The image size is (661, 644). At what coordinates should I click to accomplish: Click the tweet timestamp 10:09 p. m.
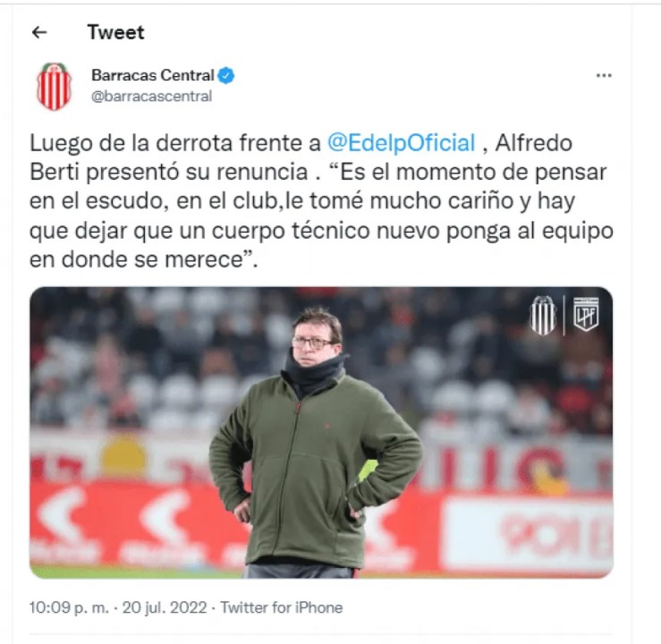[x=69, y=607]
